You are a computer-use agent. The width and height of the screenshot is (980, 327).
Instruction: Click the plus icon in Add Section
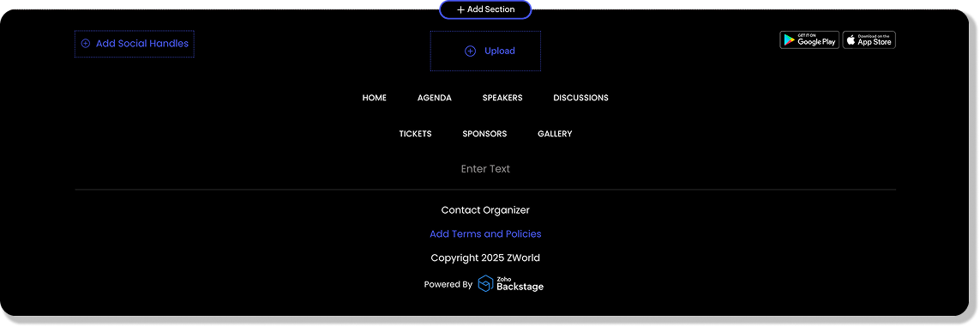pos(460,10)
